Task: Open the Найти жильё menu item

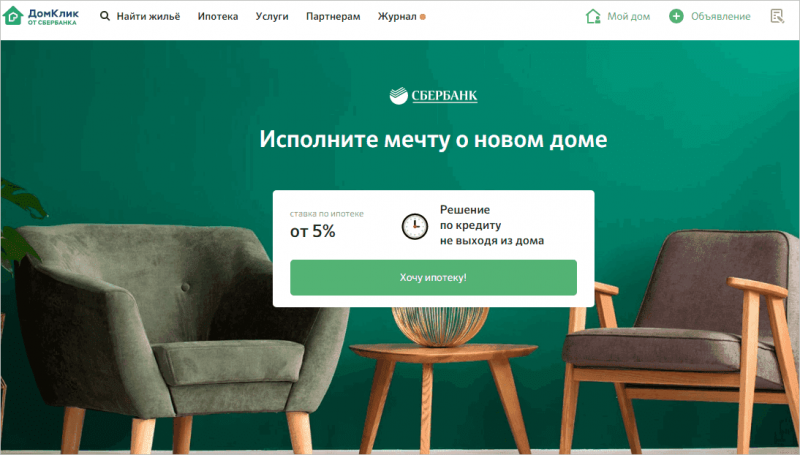Action: [x=148, y=16]
